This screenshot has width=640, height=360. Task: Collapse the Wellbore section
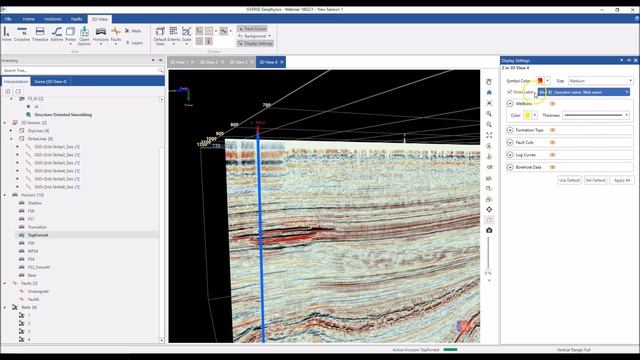tap(510, 104)
